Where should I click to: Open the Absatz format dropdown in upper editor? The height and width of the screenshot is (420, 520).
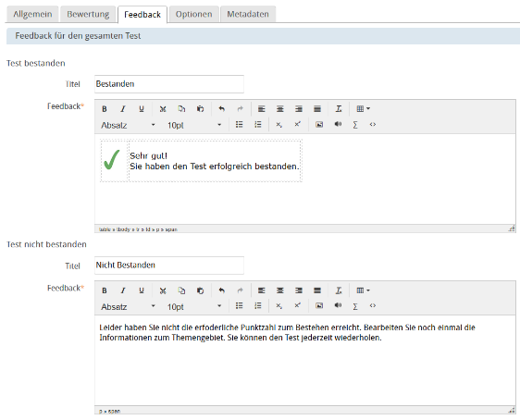click(128, 125)
